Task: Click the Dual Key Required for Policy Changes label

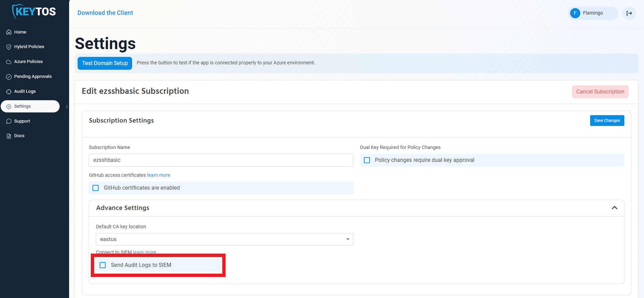Action: (400, 147)
